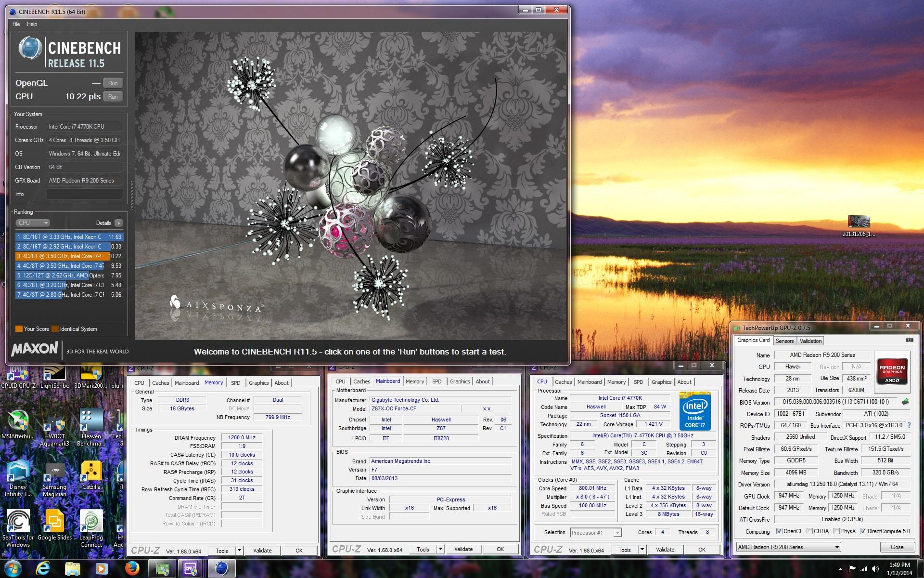Open the GPU selection dropdown in GPU-Z
The image size is (924, 578).
click(788, 547)
